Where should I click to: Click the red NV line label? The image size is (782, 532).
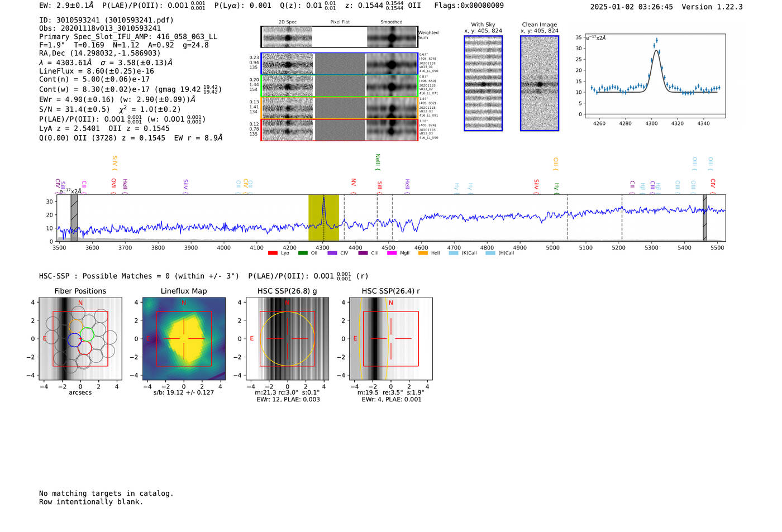point(353,186)
